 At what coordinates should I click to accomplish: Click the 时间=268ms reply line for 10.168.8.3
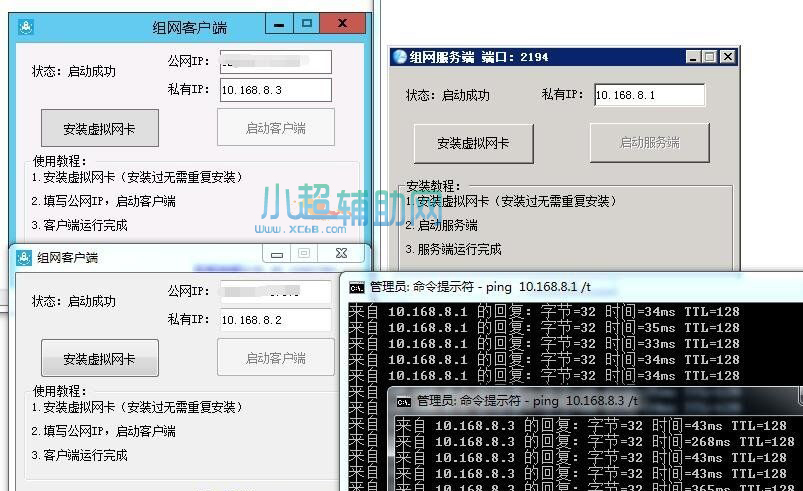pyautogui.click(x=595, y=441)
